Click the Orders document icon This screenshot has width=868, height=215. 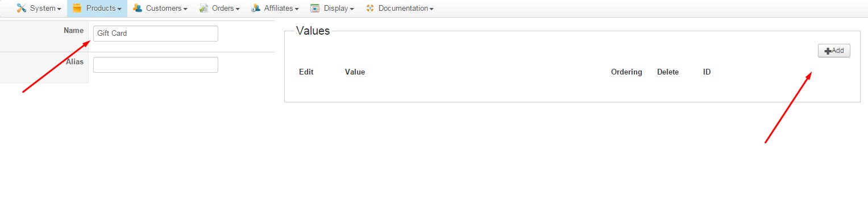(x=203, y=8)
